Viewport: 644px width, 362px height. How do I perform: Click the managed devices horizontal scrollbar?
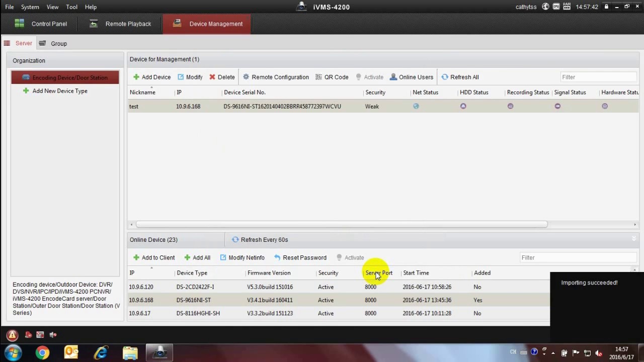[x=341, y=224]
